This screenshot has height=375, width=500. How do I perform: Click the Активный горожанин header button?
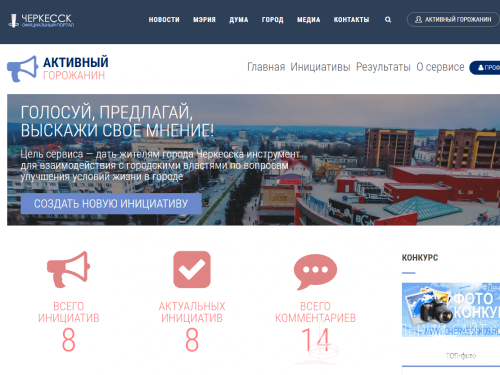453,20
